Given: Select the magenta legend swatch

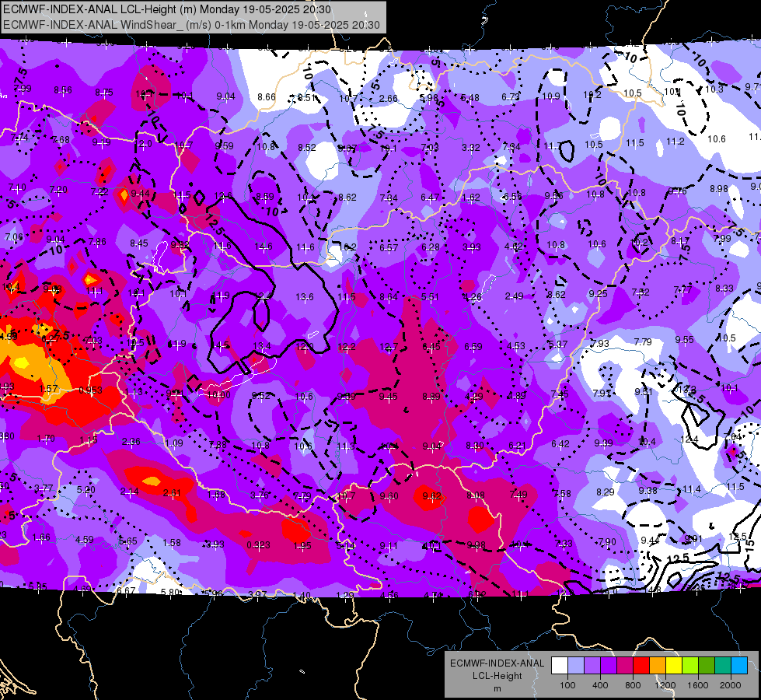Looking at the screenshot, I should pyautogui.click(x=625, y=666).
